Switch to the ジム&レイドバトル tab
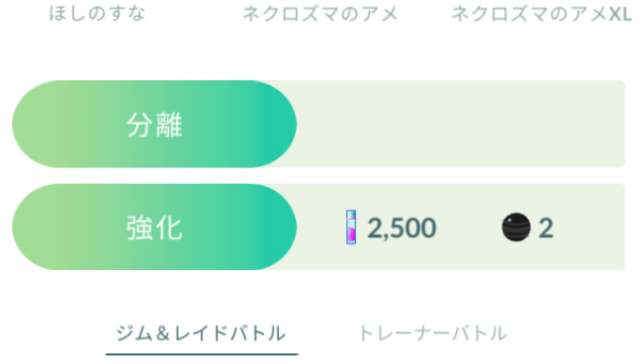The image size is (640, 364). 201,333
